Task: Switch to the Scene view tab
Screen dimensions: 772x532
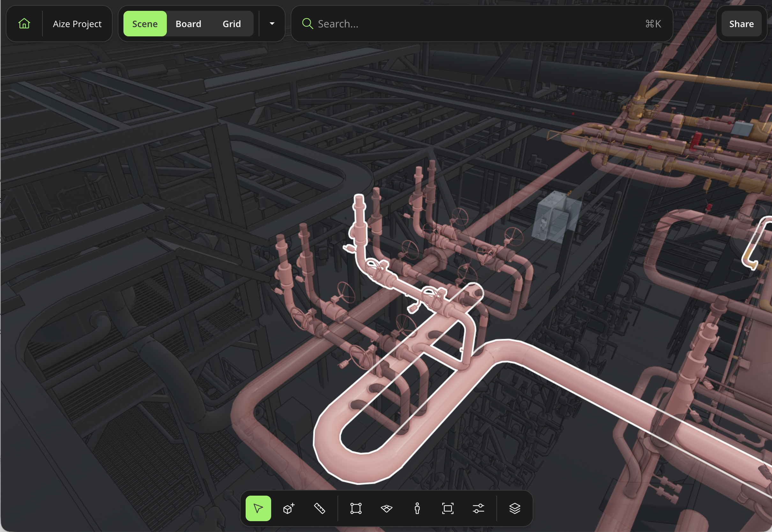Action: [x=145, y=24]
